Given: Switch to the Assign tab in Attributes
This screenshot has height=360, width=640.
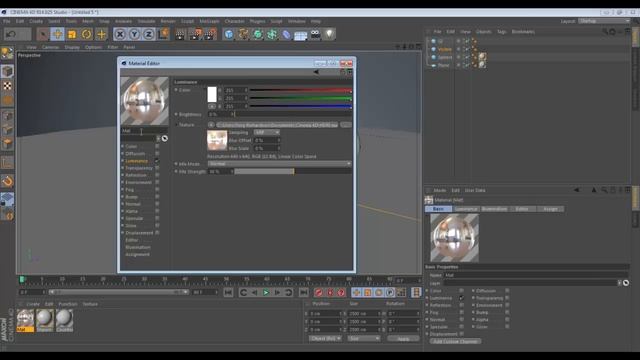Looking at the screenshot, I should tap(550, 209).
